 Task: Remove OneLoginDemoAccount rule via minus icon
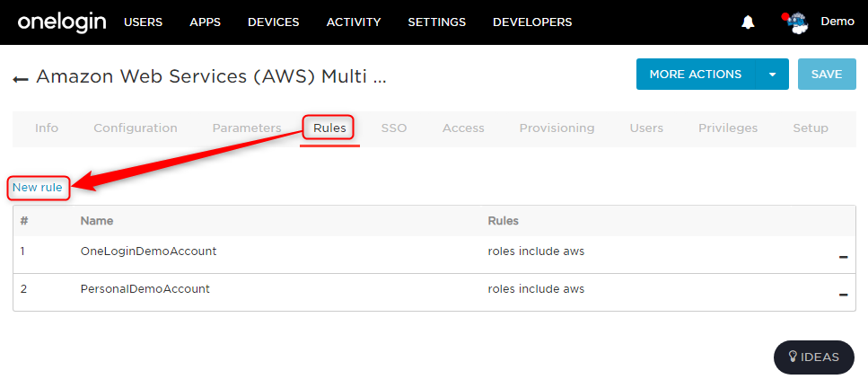pyautogui.click(x=843, y=257)
